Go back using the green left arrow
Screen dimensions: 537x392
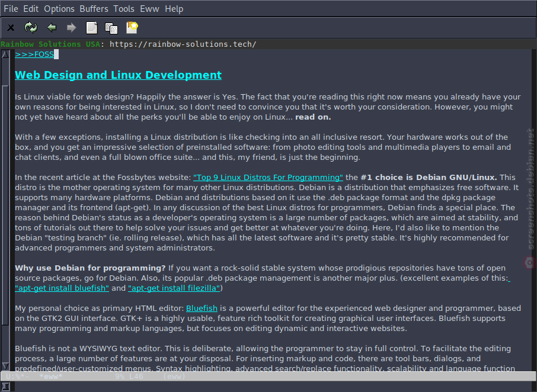[52, 27]
